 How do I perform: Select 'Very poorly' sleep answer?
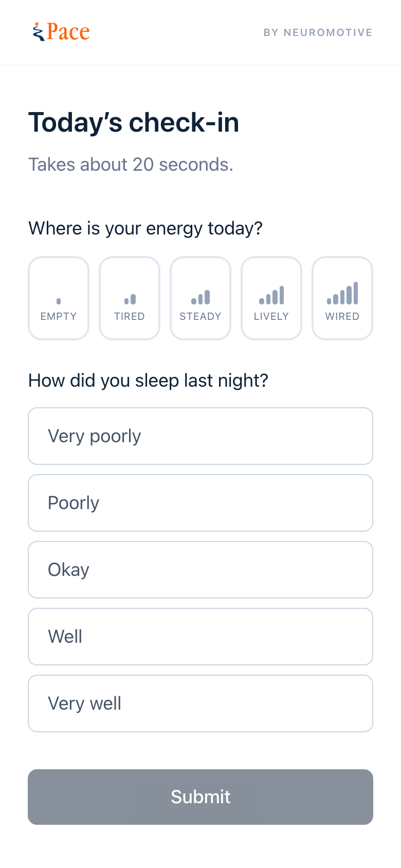[200, 436]
